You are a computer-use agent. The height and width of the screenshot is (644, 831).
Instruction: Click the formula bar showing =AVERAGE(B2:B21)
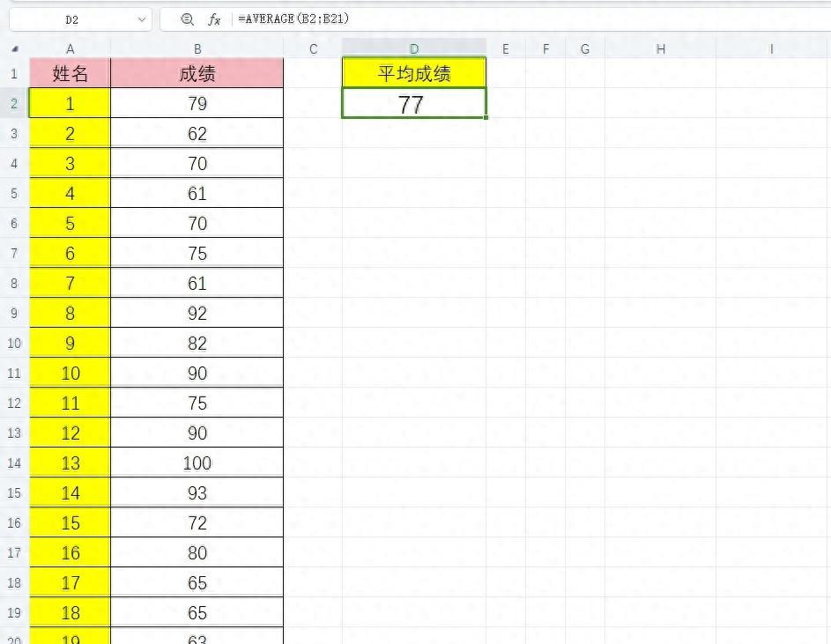495,19
